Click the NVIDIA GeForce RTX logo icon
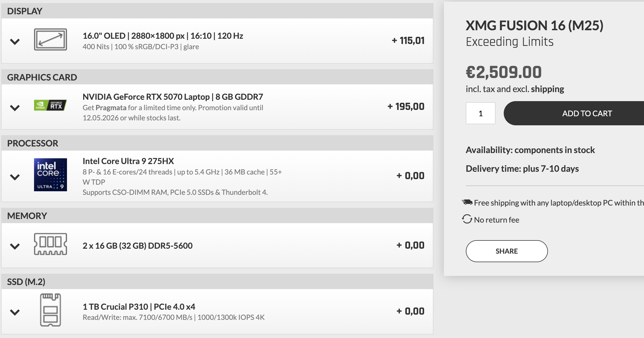This screenshot has width=644, height=338. (51, 105)
